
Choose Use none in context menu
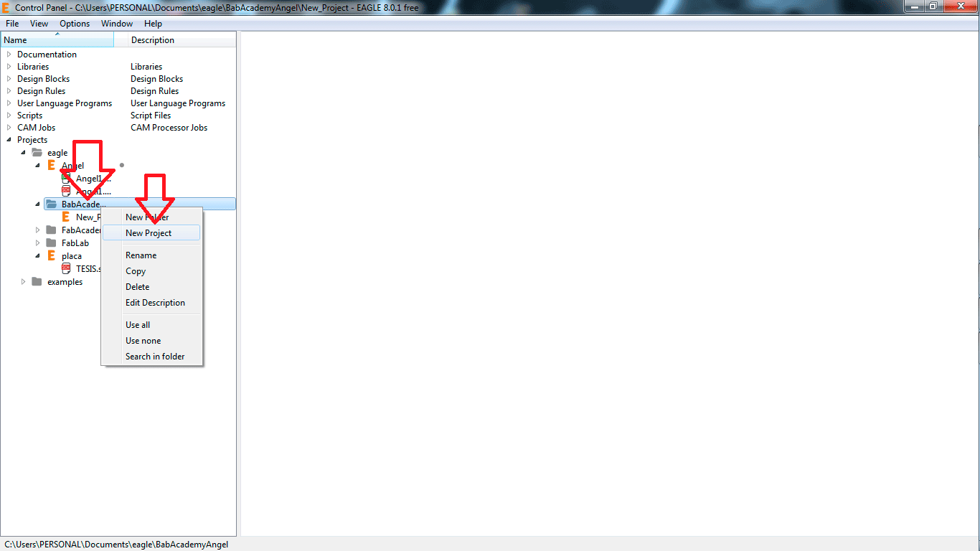click(x=151, y=341)
